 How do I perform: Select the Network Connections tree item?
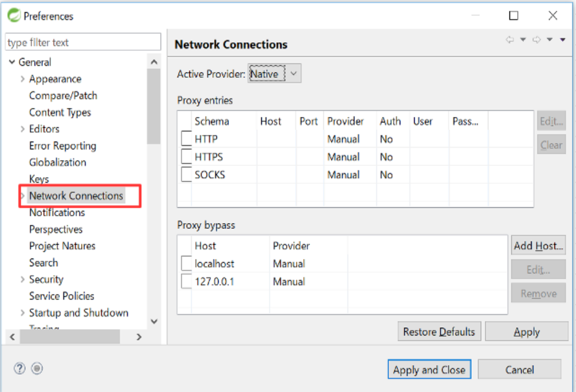coord(76,196)
